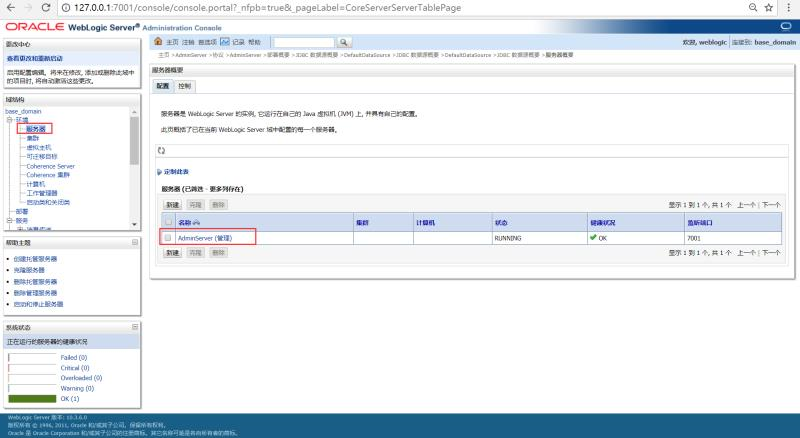Click the Overloaded (0) status link

[81, 378]
